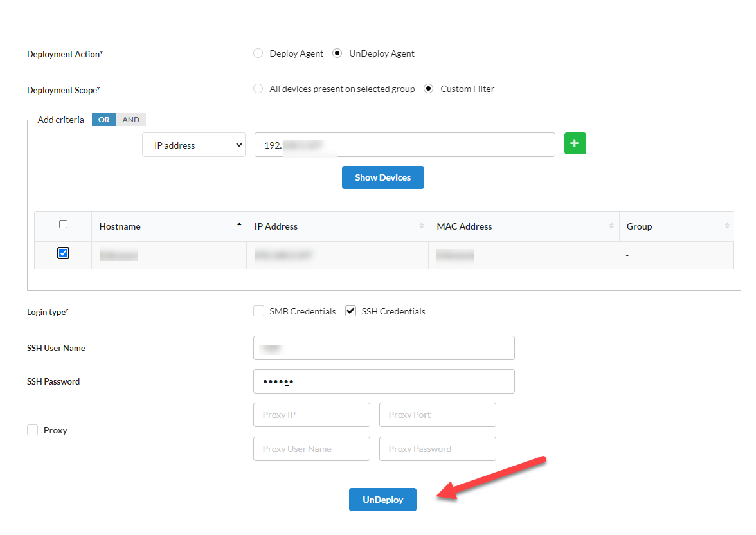Screen dimensions: 756x535
Task: Open the IP address criteria dropdown
Action: (x=194, y=144)
